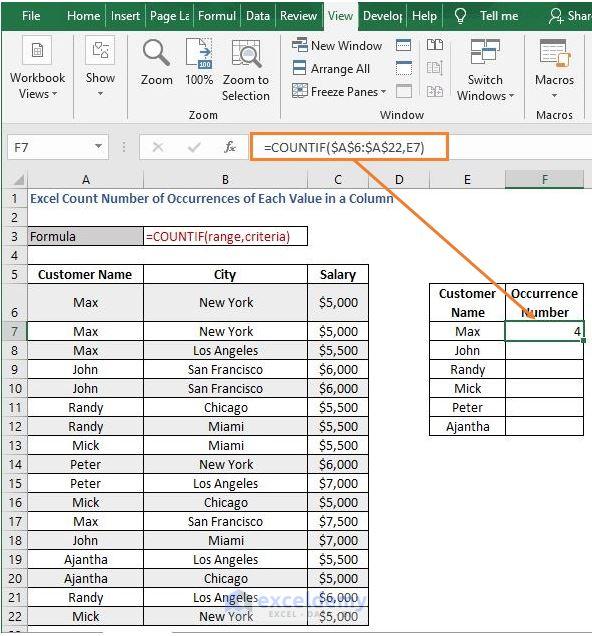Switch to the Developer tab

[382, 16]
